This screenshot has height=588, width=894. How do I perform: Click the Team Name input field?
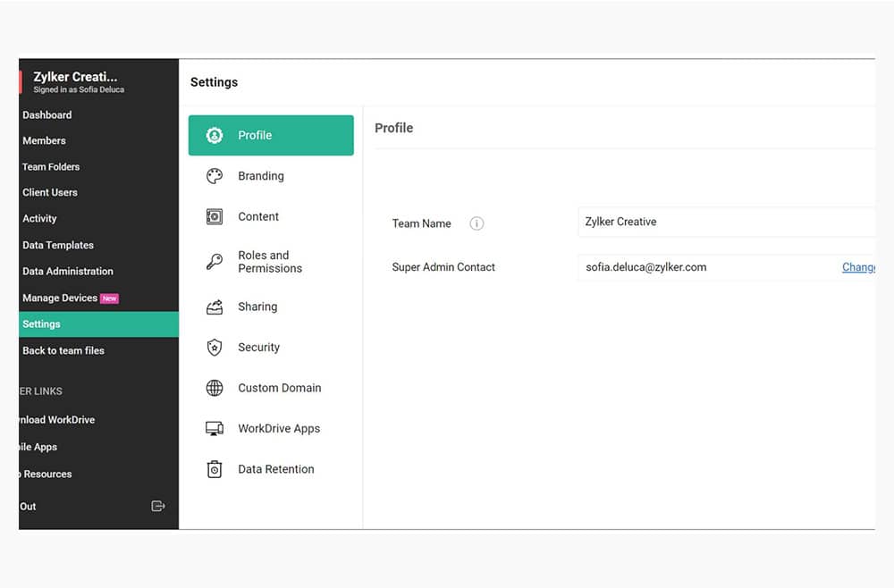726,222
